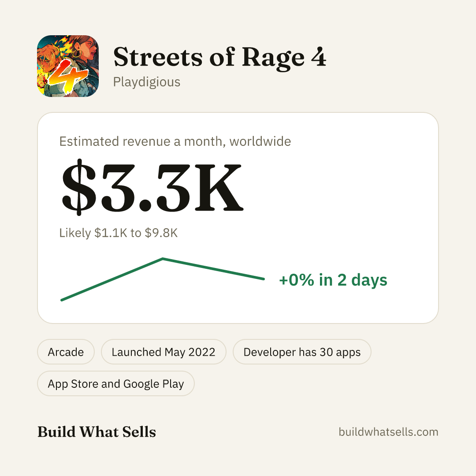Screen dimensions: 476x476
Task: Click the green revenue trend line
Action: click(x=163, y=279)
